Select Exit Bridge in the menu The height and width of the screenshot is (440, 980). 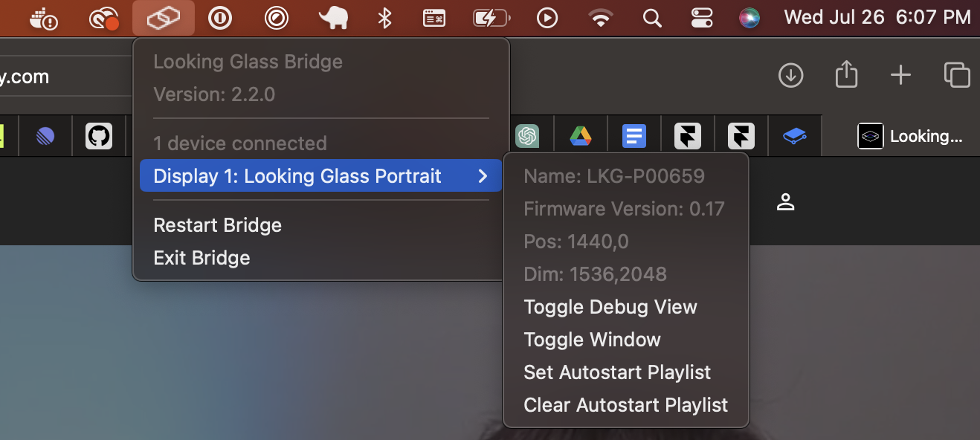202,258
